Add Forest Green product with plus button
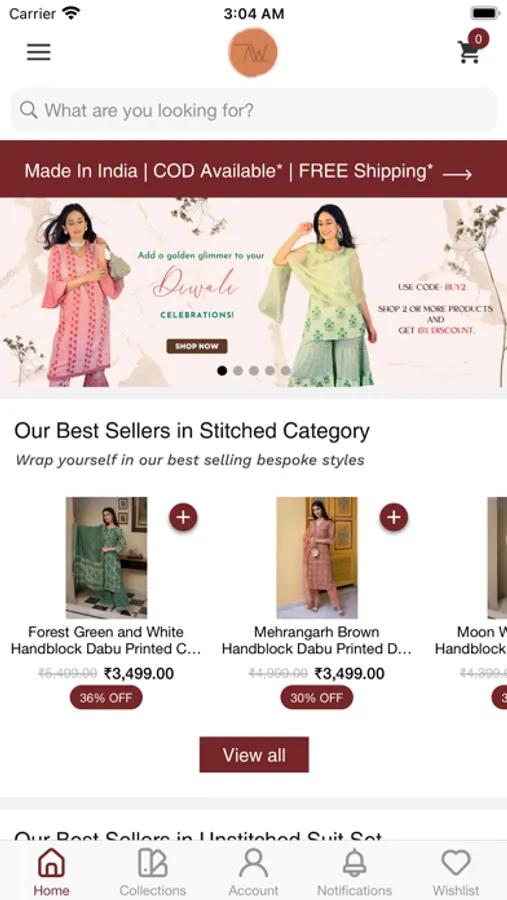 pos(183,517)
